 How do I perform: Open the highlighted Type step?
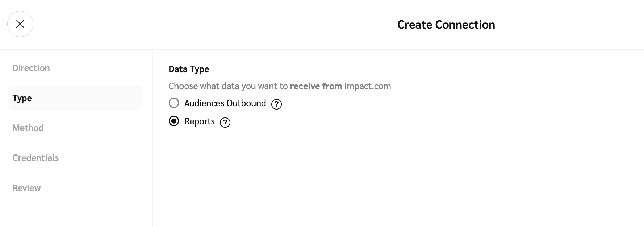point(22,98)
